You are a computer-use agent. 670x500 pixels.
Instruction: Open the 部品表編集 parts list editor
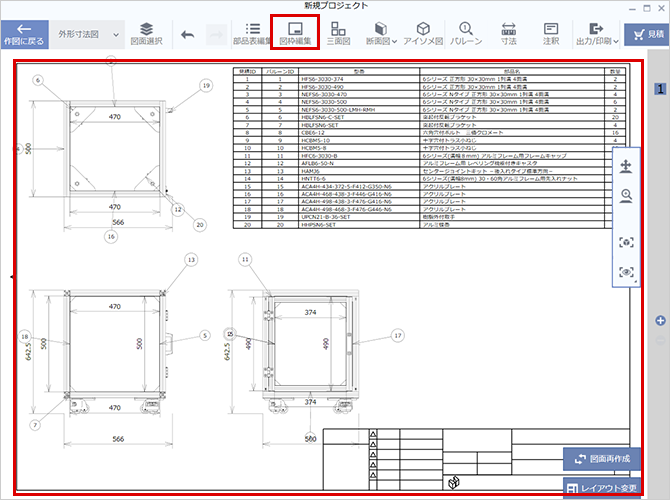(253, 33)
